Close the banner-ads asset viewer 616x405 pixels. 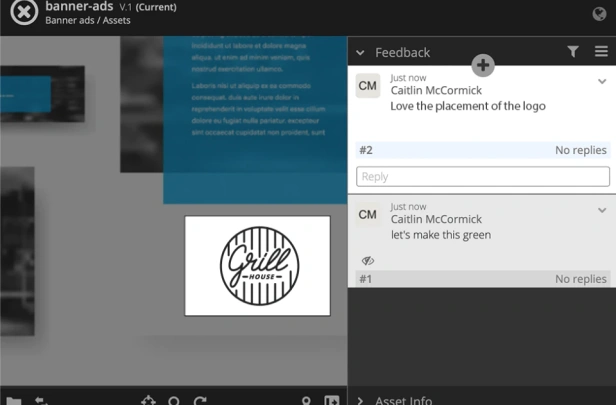pyautogui.click(x=24, y=12)
